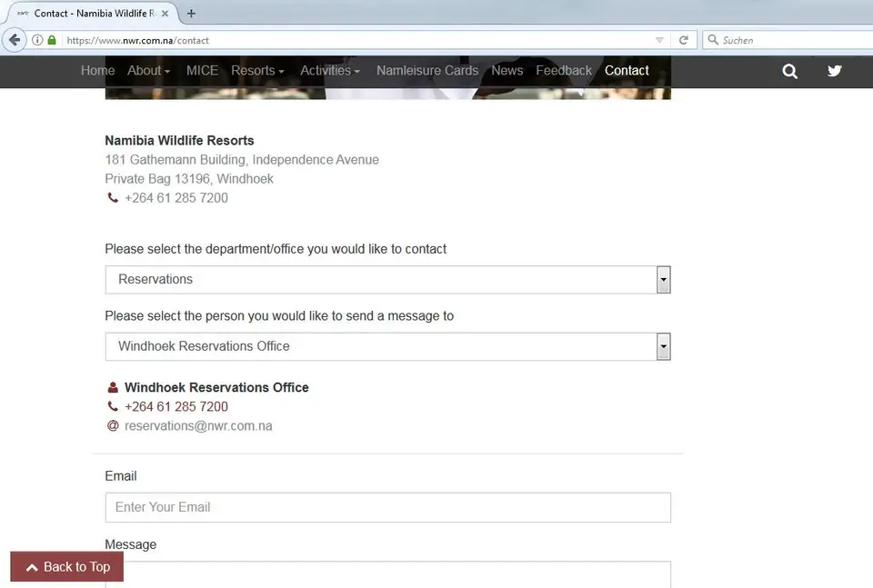
Task: Open the News page
Action: (x=507, y=71)
